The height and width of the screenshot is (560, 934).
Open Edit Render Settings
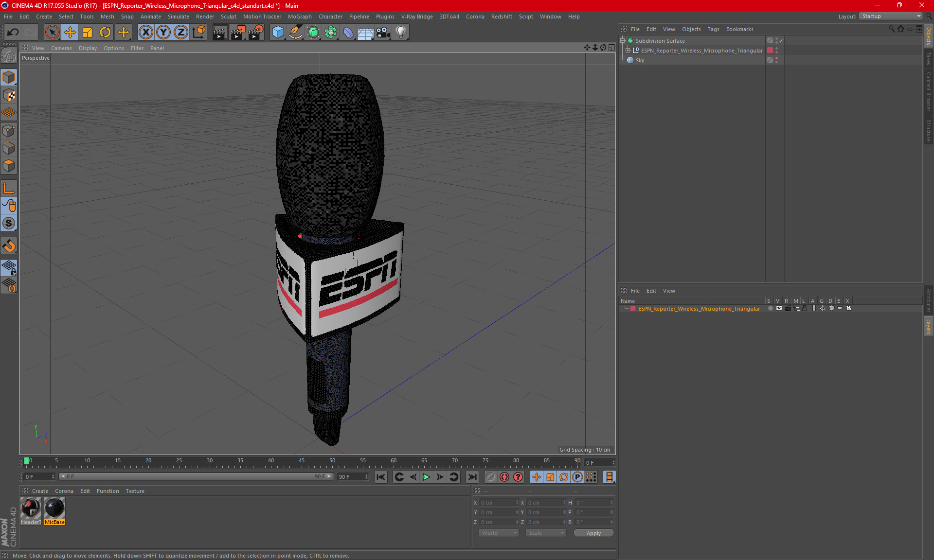coord(256,33)
